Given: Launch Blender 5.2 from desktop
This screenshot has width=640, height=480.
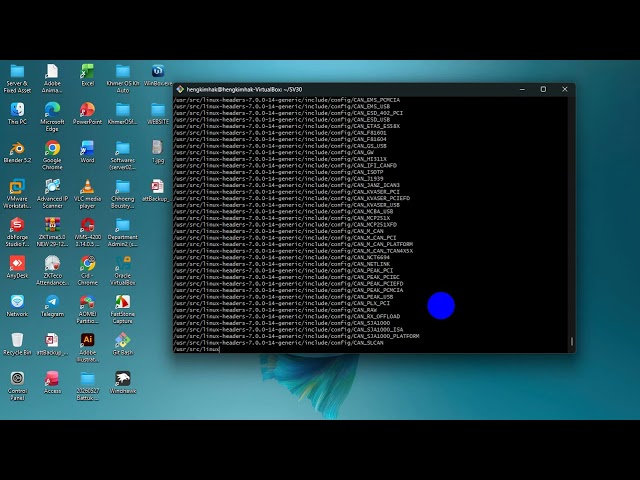Looking at the screenshot, I should (x=17, y=152).
